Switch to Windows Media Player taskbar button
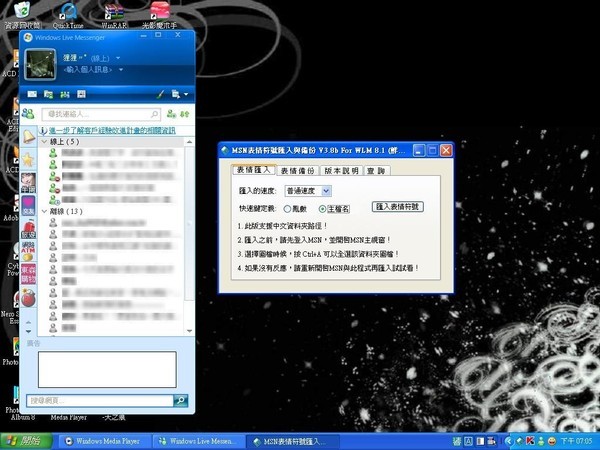 pyautogui.click(x=103, y=441)
